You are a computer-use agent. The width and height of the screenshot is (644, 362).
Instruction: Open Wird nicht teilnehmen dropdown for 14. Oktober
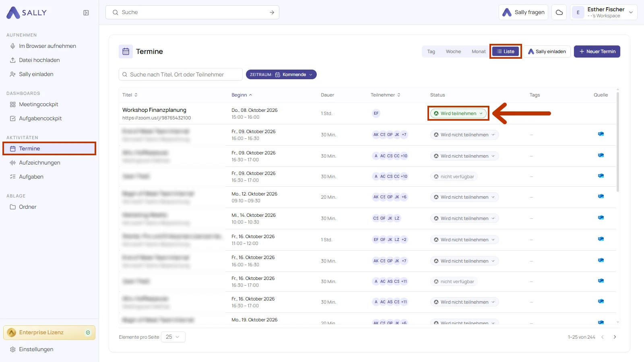[x=464, y=218]
